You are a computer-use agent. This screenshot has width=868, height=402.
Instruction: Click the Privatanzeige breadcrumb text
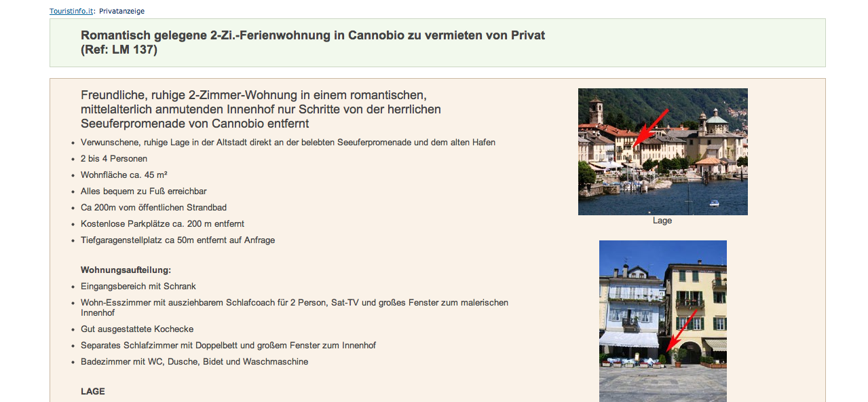pyautogui.click(x=121, y=11)
